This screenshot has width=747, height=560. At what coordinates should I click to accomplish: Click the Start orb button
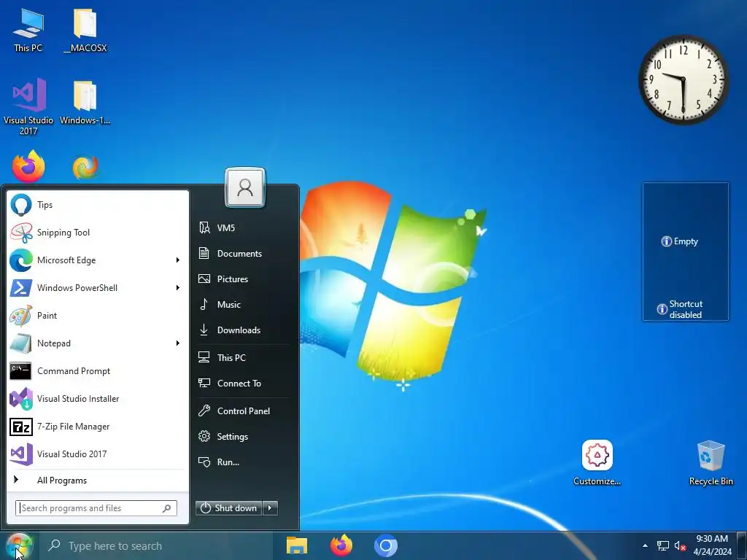19,545
